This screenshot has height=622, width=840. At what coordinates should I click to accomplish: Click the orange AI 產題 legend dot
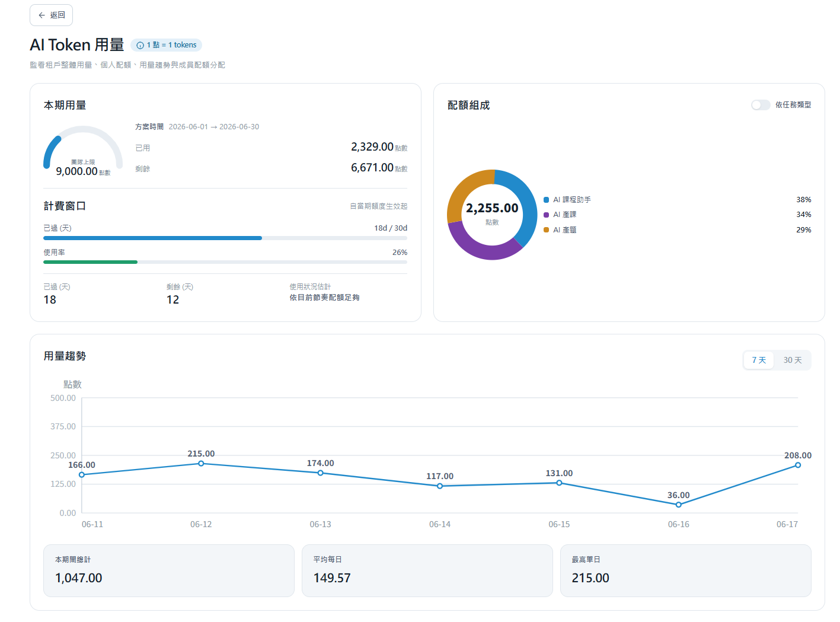(x=547, y=230)
